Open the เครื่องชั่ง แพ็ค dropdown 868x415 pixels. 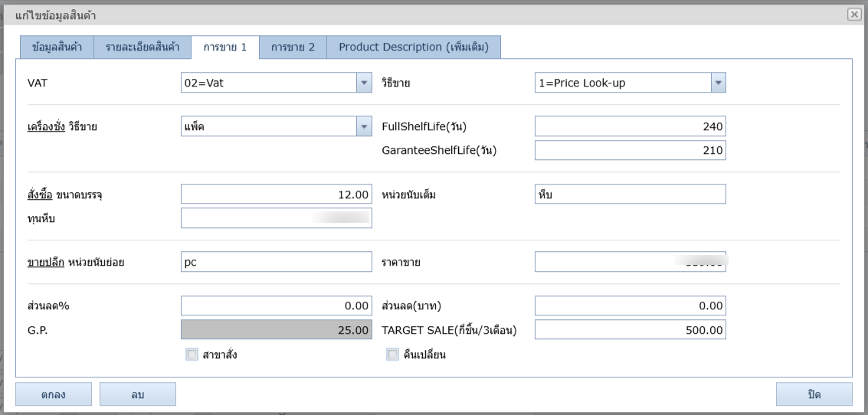pyautogui.click(x=364, y=126)
